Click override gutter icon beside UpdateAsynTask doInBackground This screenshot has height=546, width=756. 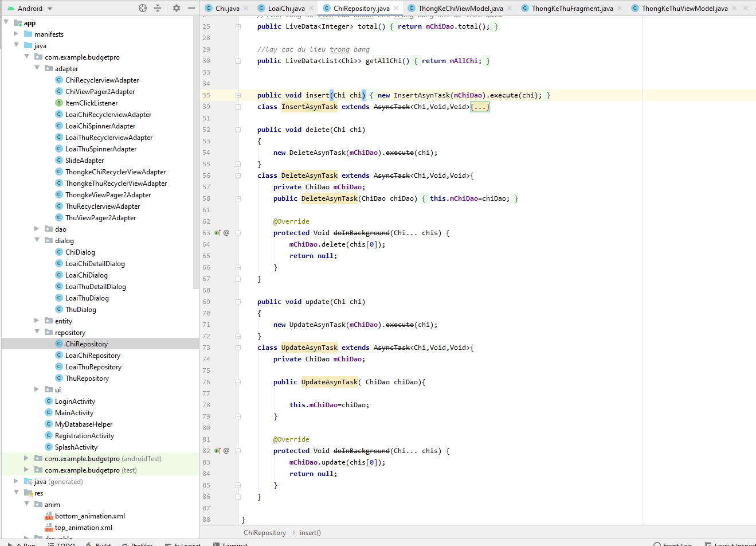point(218,451)
